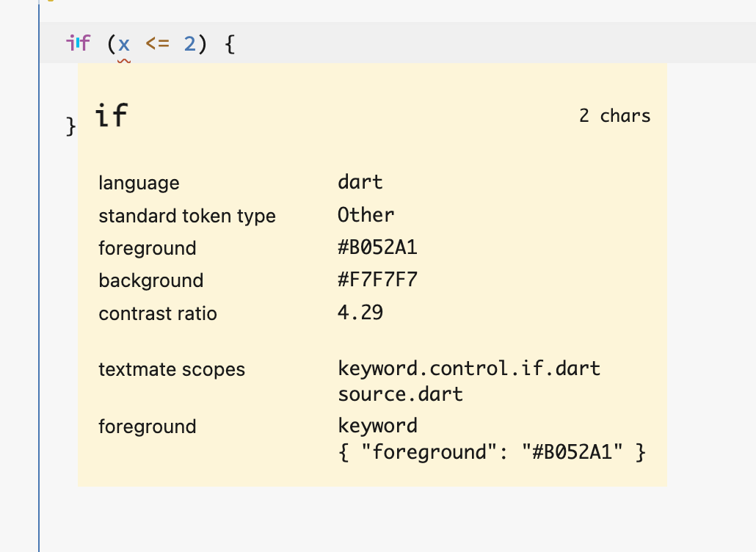Select the contrast ratio value 4.29
Viewport: 756px width, 552px height.
pyautogui.click(x=360, y=313)
